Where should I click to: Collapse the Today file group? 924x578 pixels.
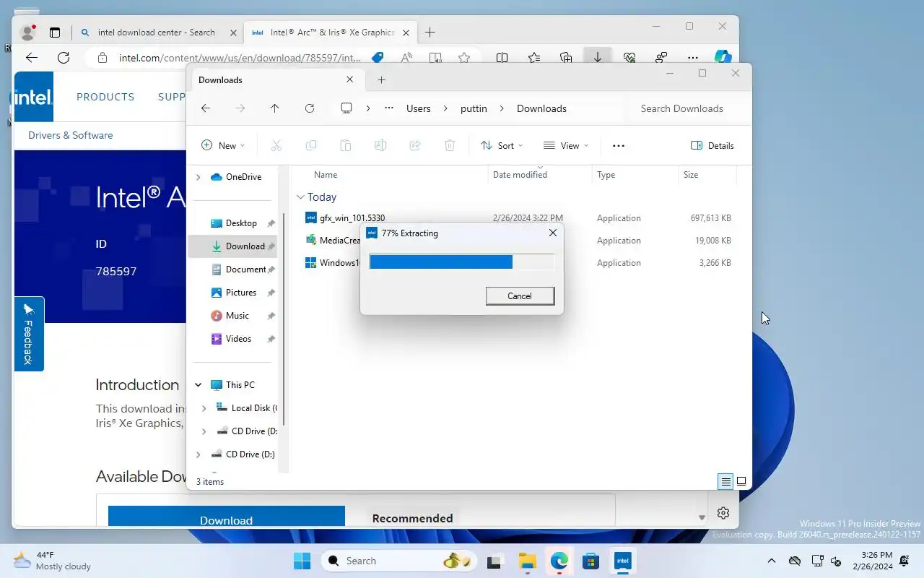click(301, 197)
